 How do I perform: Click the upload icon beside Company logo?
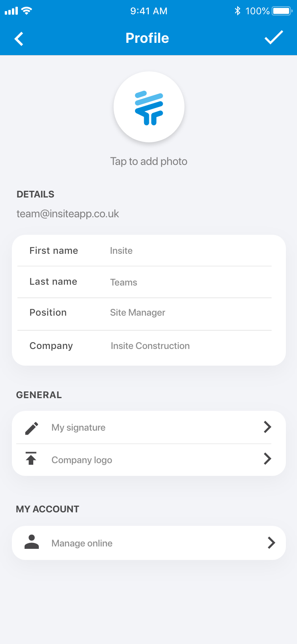pyautogui.click(x=31, y=458)
